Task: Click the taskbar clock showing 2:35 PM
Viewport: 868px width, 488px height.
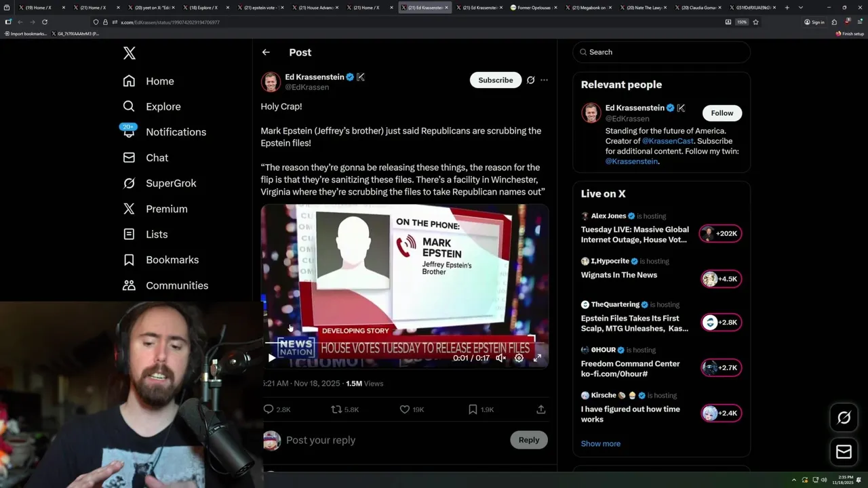Action: [844, 480]
